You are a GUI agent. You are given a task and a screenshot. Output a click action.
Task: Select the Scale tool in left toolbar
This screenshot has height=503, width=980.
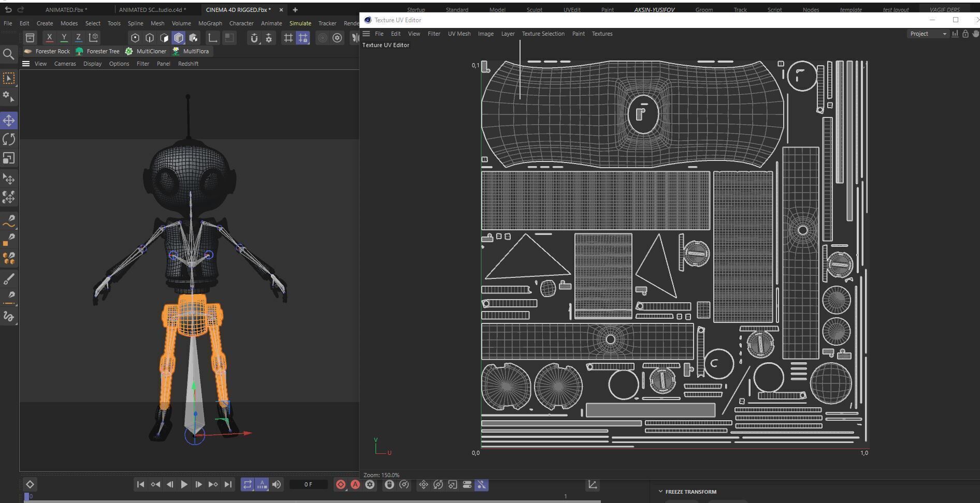pos(9,158)
